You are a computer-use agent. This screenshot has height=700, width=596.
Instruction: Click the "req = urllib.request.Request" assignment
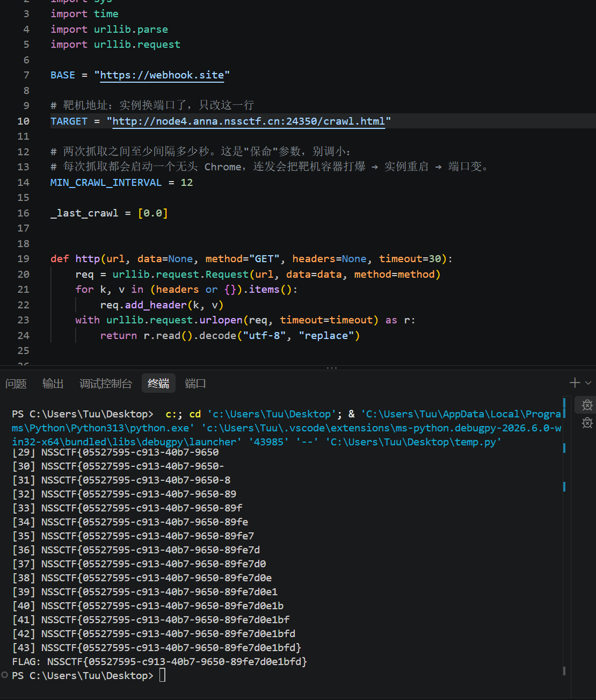(258, 275)
